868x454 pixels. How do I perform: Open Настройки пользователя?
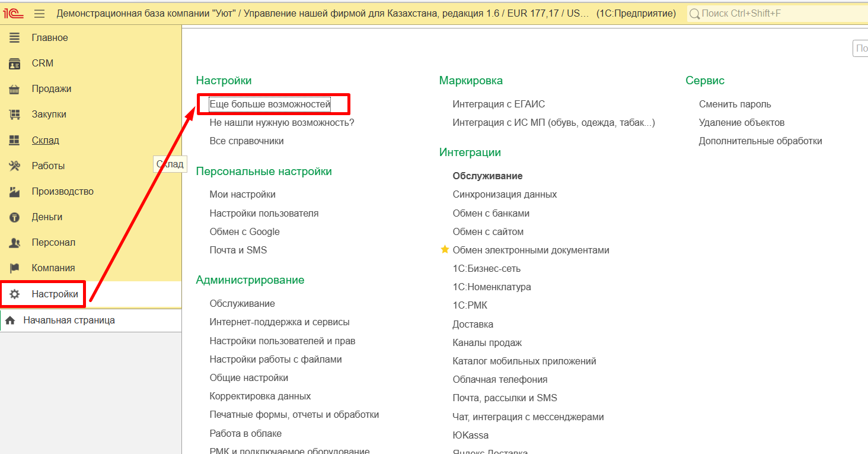[264, 213]
